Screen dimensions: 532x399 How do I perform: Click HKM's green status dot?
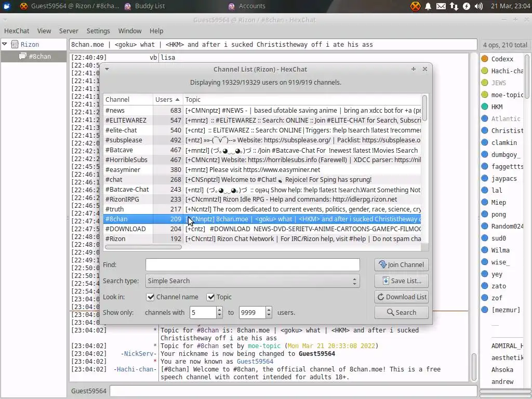click(485, 107)
